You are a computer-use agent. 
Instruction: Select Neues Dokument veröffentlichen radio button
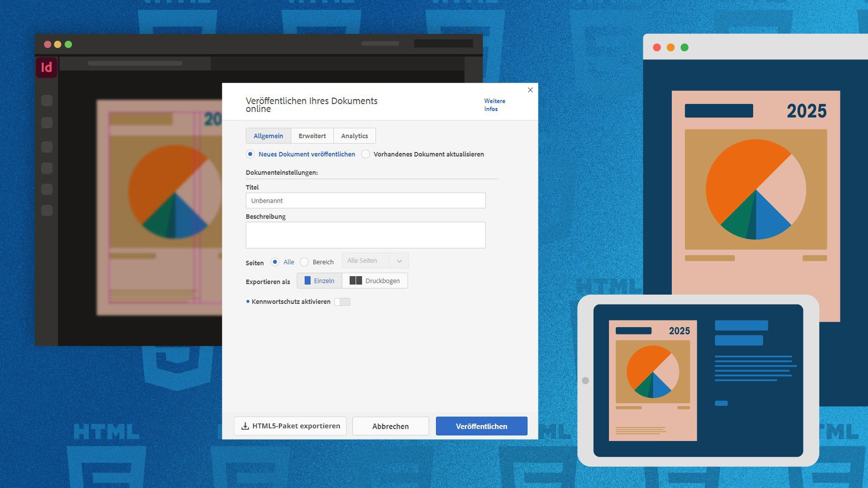tap(250, 154)
